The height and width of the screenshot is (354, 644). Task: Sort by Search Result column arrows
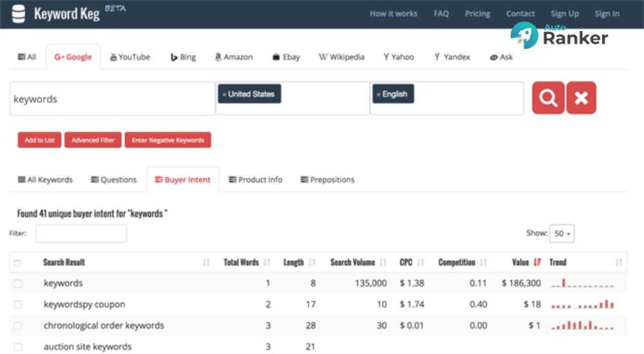click(x=206, y=263)
